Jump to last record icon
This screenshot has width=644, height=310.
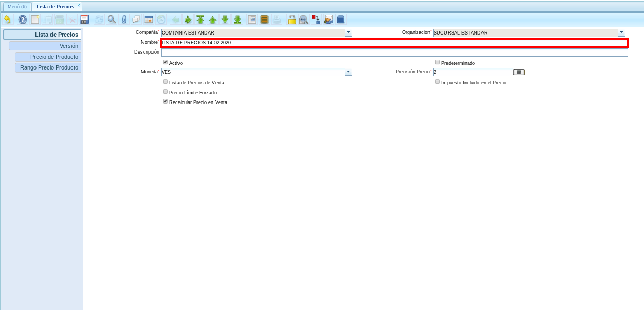click(x=237, y=20)
